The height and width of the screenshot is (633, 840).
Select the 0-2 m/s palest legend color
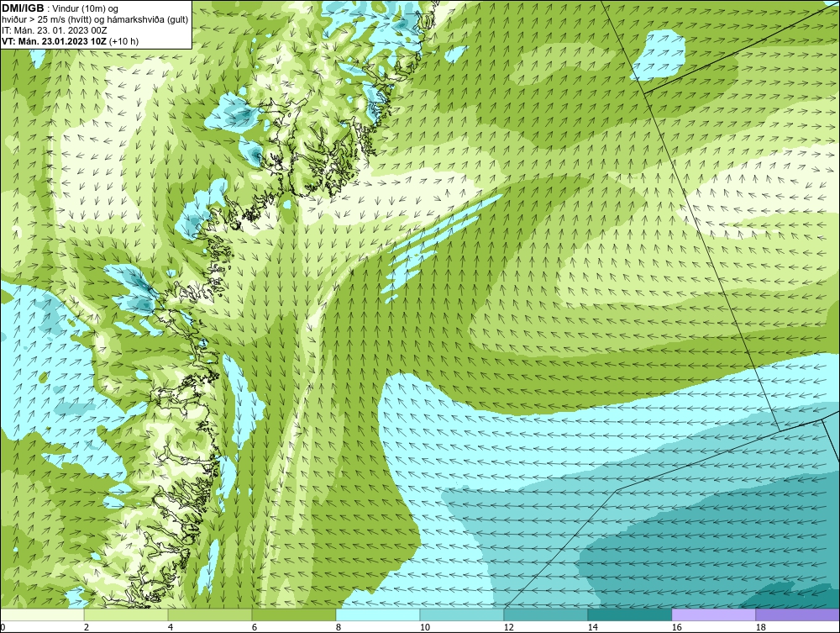42,615
